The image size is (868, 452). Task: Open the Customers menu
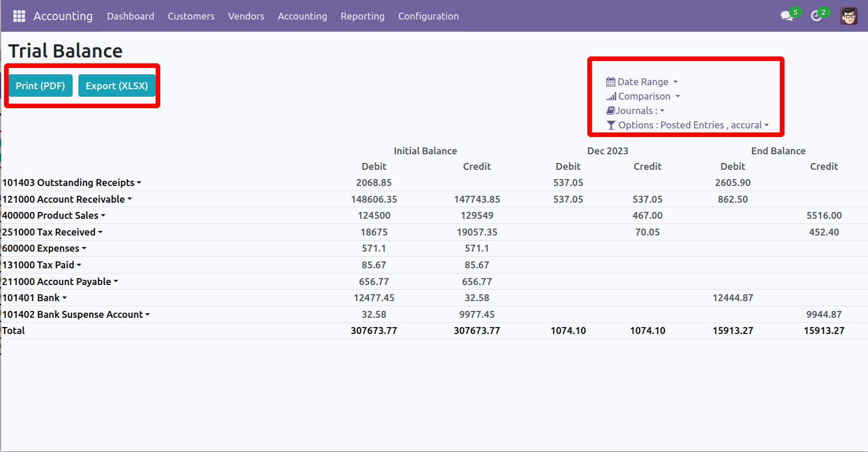click(x=191, y=16)
